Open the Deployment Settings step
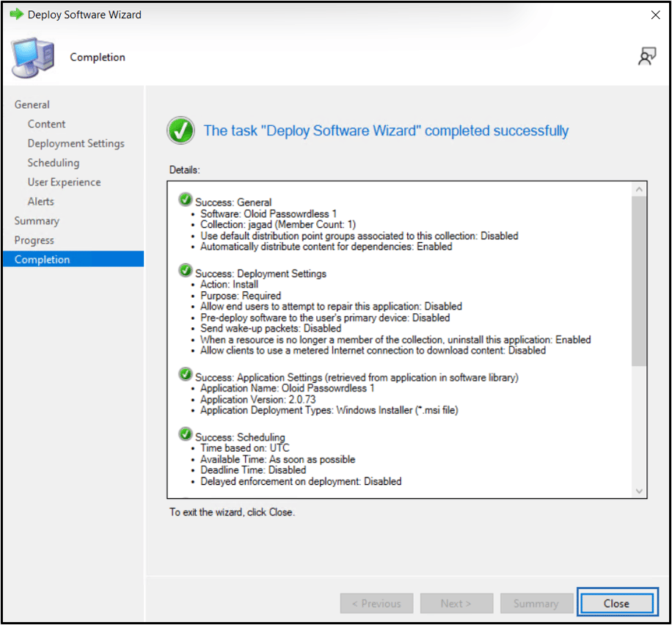The image size is (672, 625). (76, 144)
